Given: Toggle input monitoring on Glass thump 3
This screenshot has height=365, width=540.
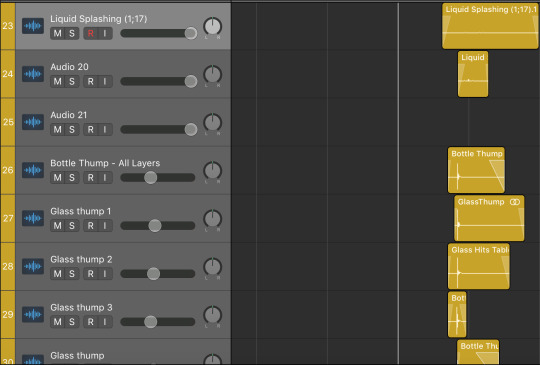Looking at the screenshot, I should pos(105,322).
